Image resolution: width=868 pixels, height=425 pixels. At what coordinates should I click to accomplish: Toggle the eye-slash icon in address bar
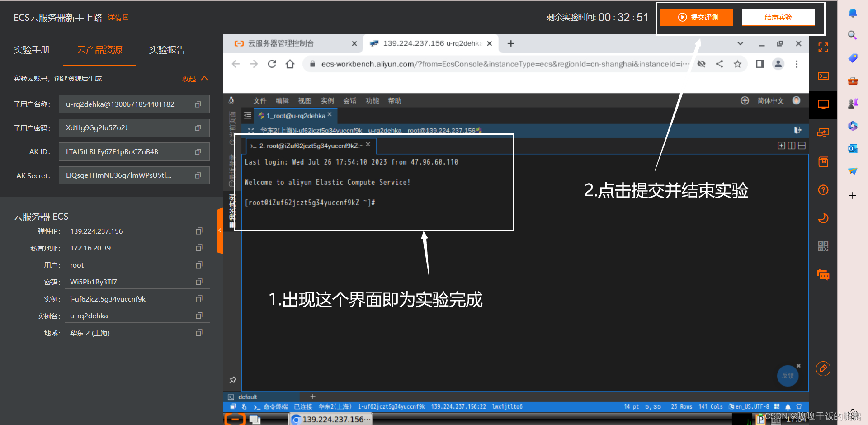[701, 64]
